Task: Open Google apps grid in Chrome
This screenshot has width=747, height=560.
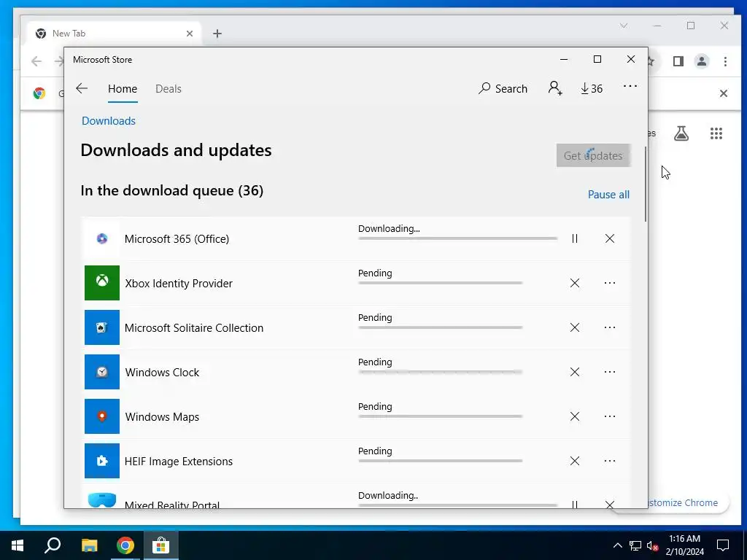Action: click(716, 133)
